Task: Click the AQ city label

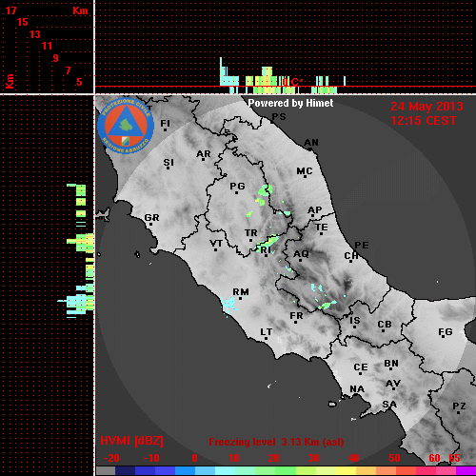Action: [x=301, y=254]
